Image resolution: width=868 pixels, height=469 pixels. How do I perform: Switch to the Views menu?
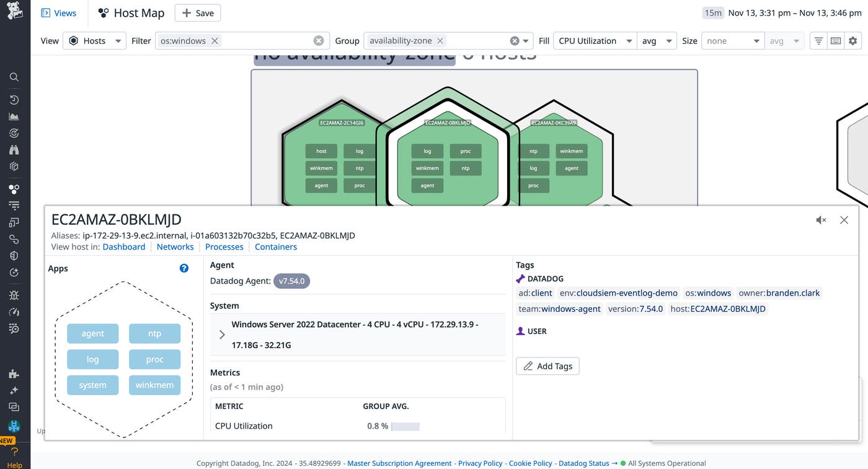[x=59, y=12]
